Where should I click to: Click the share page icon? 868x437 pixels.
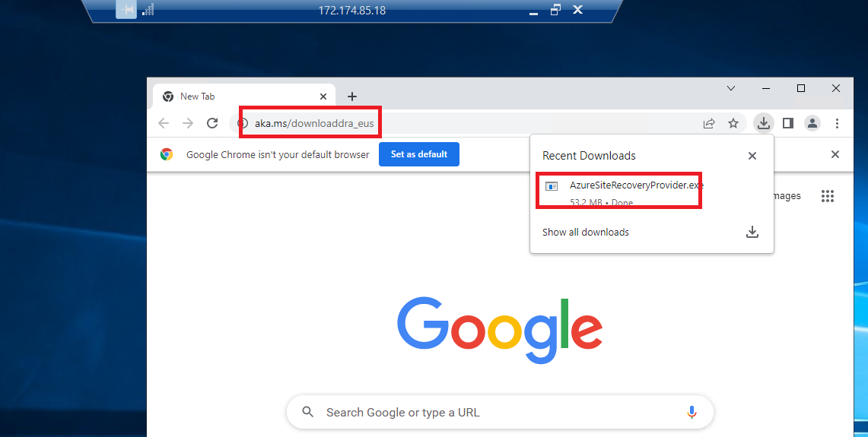pos(709,123)
